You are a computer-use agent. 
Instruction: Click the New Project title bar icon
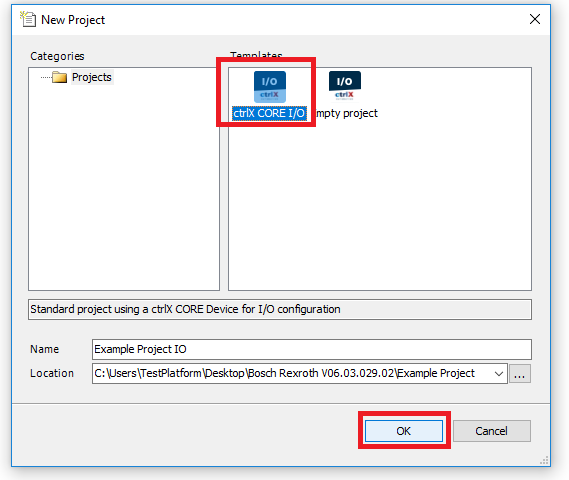(x=28, y=19)
